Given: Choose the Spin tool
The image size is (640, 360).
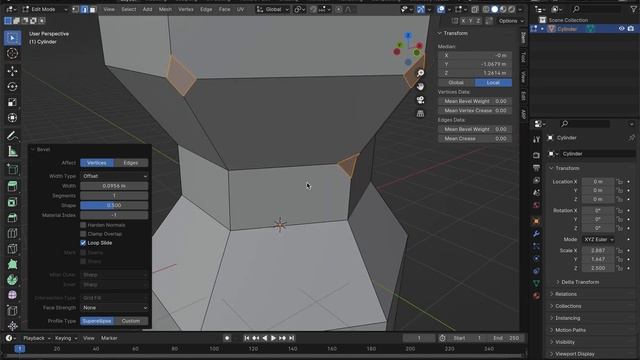Looking at the screenshot, I should point(12,280).
